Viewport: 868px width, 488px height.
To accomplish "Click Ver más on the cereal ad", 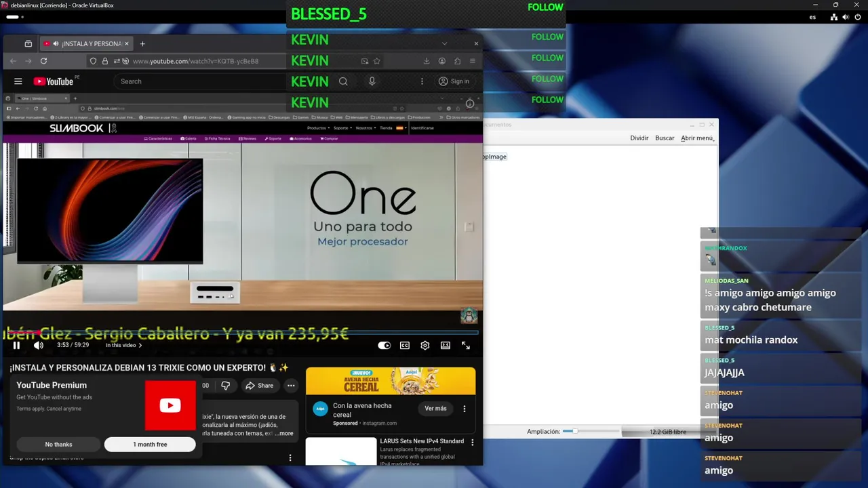I will click(x=435, y=409).
